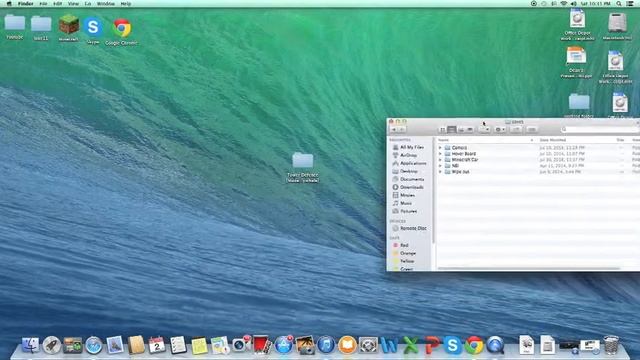640x360 pixels.
Task: Open Contacts book icon in Dock
Action: pyautogui.click(x=136, y=345)
